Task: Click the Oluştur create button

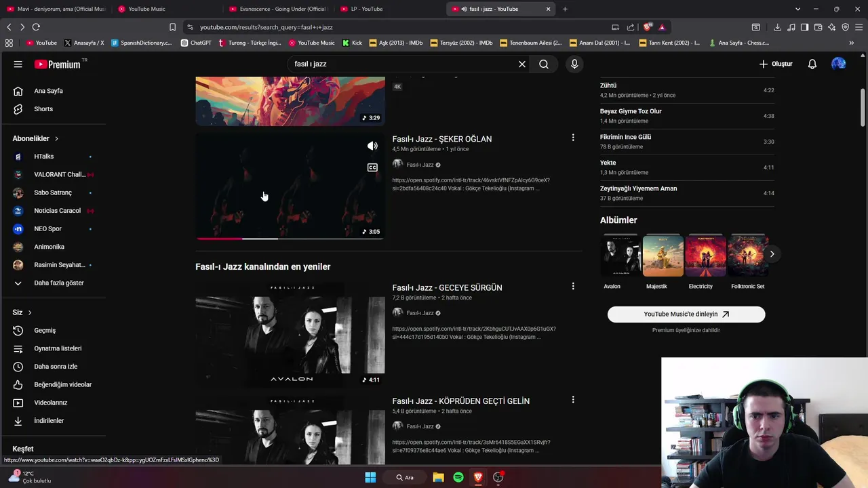Action: (776, 64)
